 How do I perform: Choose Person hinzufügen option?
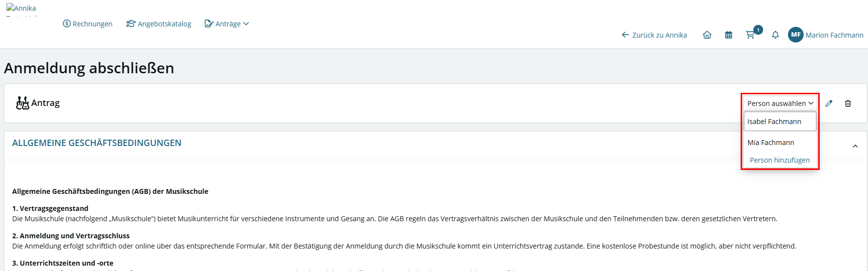tap(780, 160)
